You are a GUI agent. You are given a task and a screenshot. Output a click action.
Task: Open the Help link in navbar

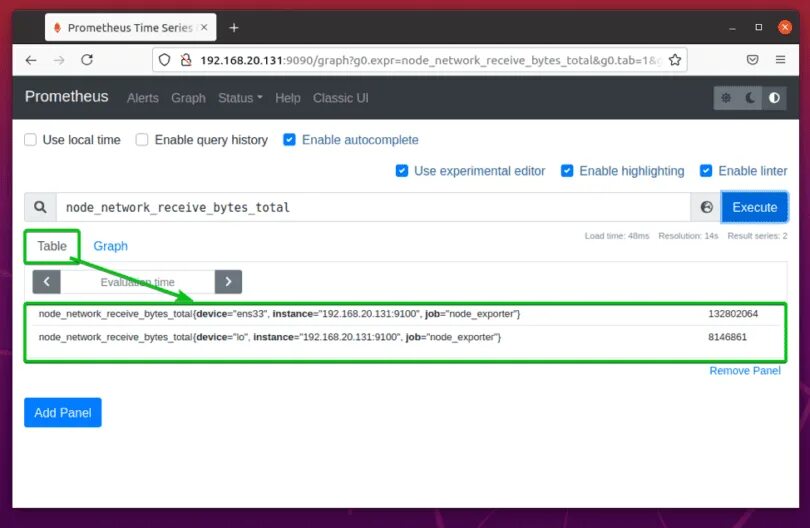287,98
